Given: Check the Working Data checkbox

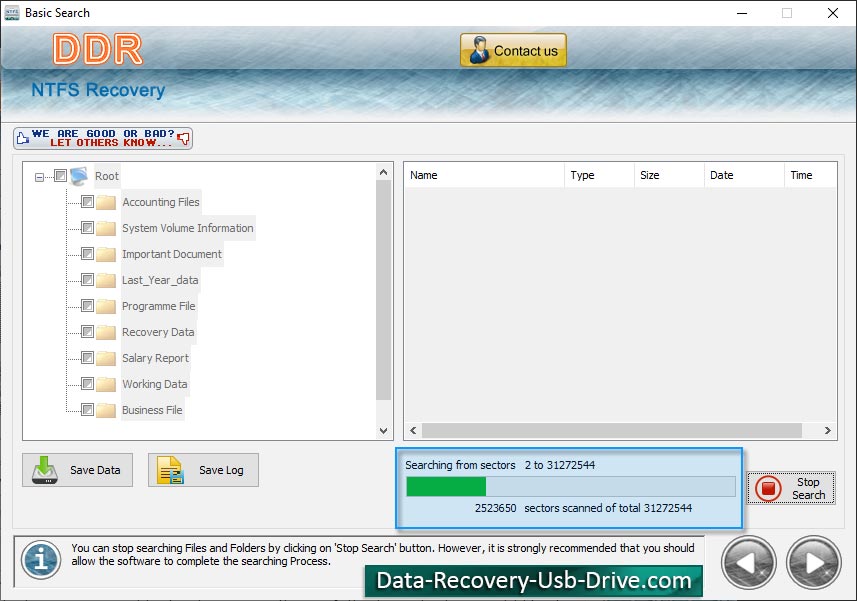Looking at the screenshot, I should 87,384.
